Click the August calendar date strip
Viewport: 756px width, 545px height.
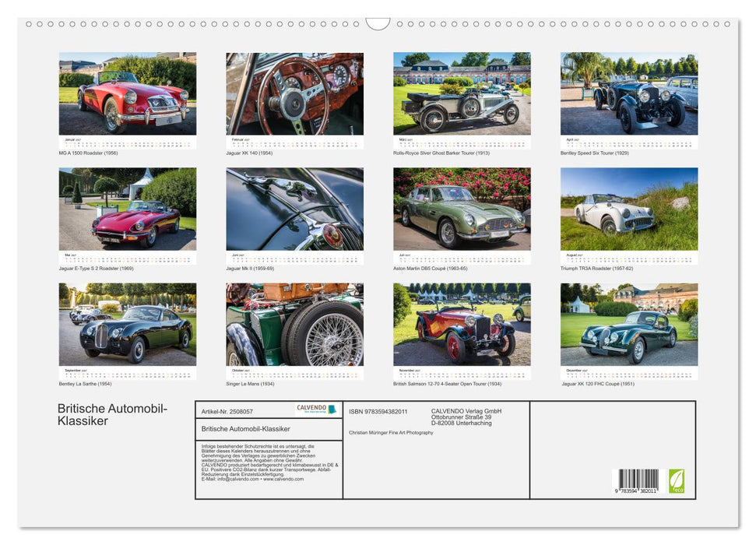629,257
